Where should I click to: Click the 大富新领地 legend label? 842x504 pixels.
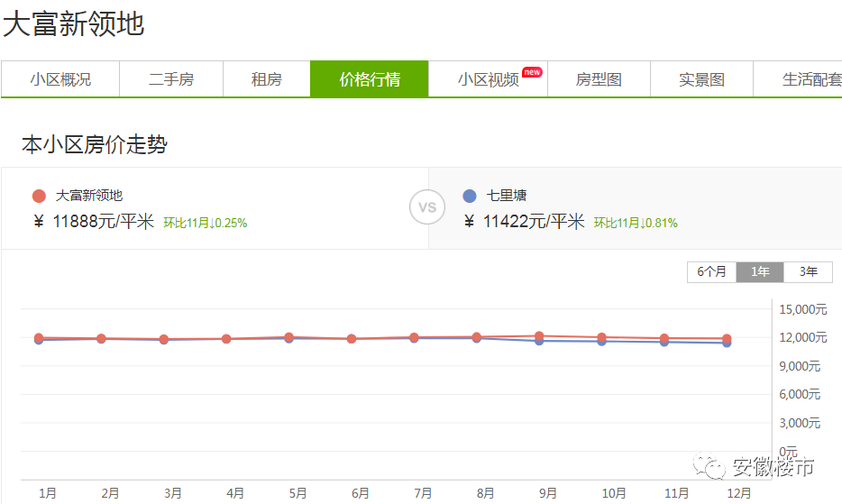[x=89, y=196]
